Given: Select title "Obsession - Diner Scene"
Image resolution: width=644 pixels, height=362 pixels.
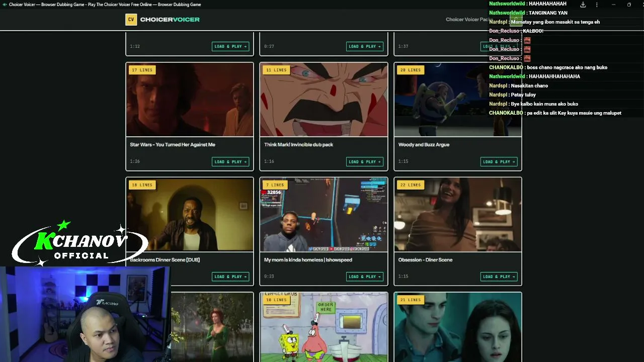Looking at the screenshot, I should pyautogui.click(x=426, y=260).
